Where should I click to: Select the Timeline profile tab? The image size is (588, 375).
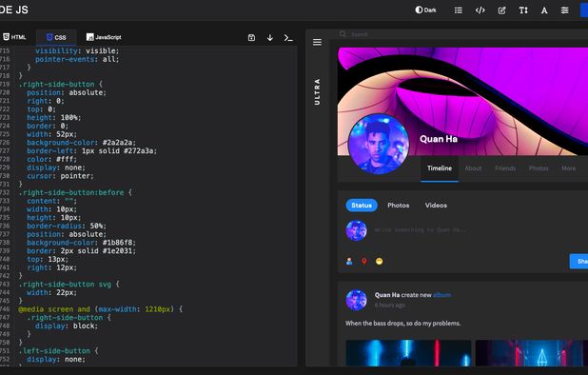(440, 168)
